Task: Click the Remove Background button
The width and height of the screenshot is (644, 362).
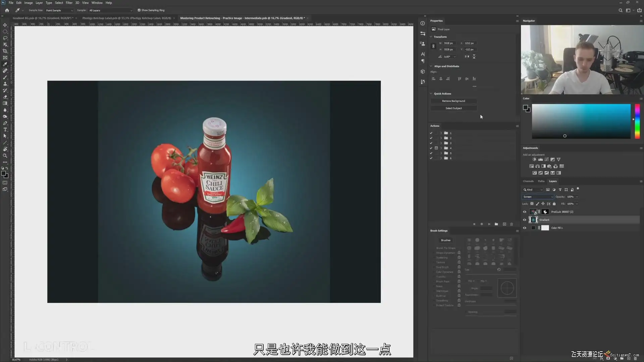Action: pos(453,101)
